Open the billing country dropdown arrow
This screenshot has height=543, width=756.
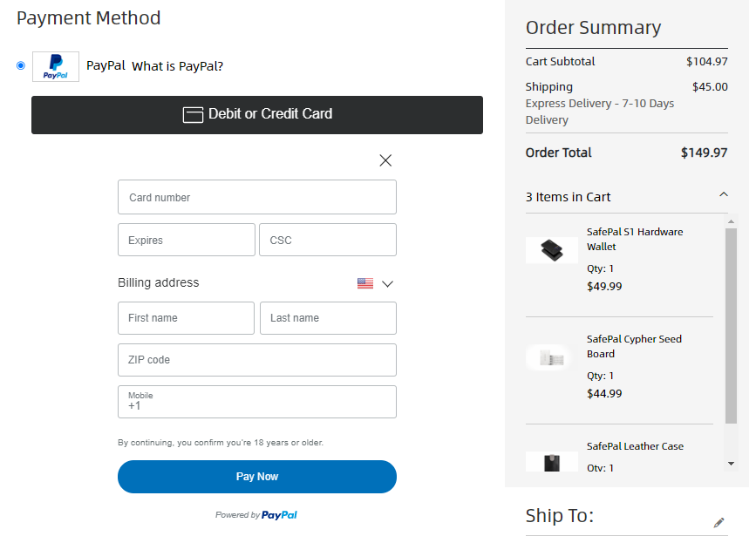click(x=388, y=283)
